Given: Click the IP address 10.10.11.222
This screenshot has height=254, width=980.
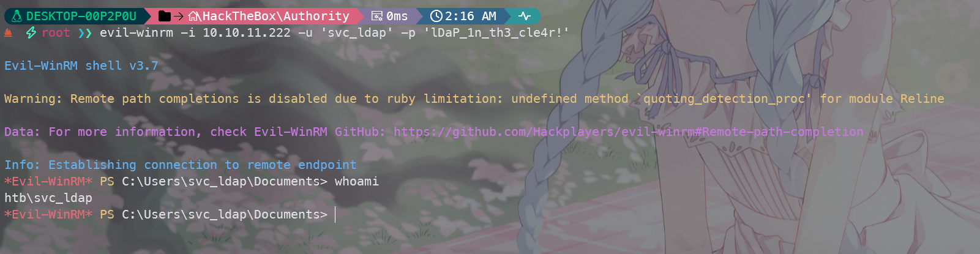Looking at the screenshot, I should [247, 32].
